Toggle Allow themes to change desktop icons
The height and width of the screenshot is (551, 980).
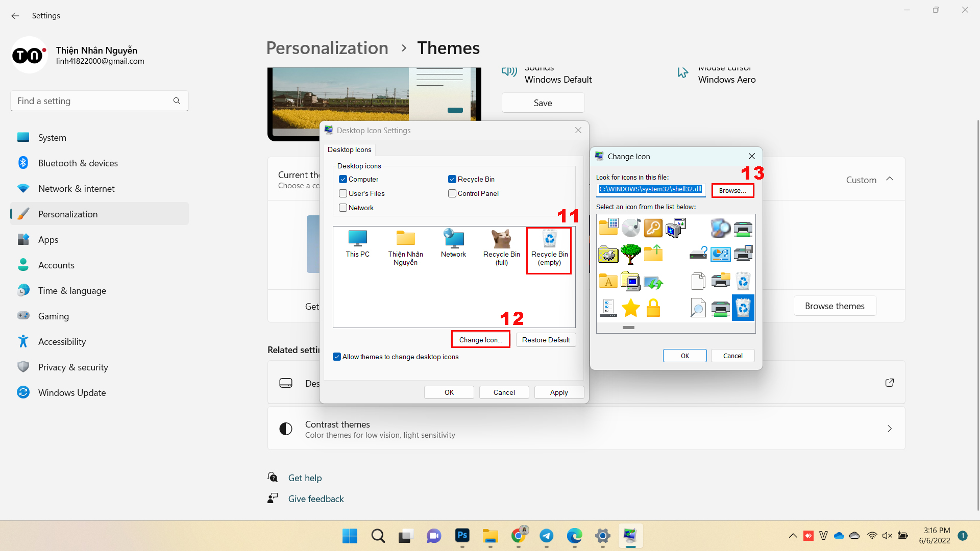(337, 357)
